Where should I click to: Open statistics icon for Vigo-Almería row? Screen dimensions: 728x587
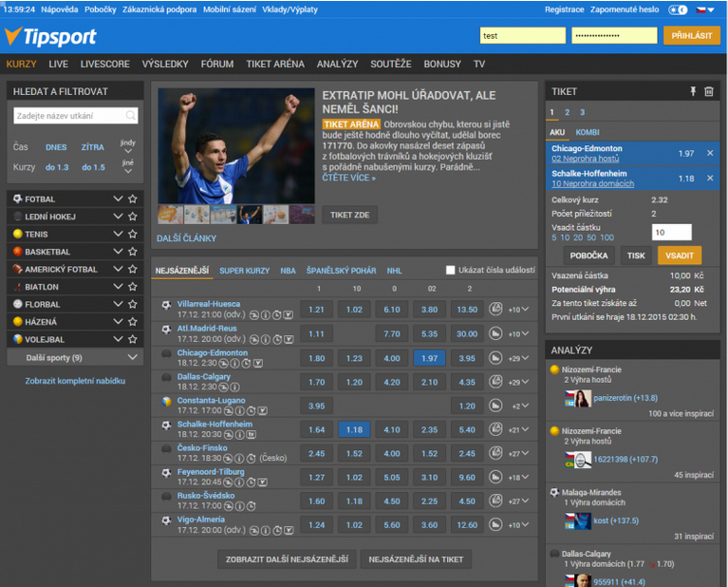click(x=495, y=524)
